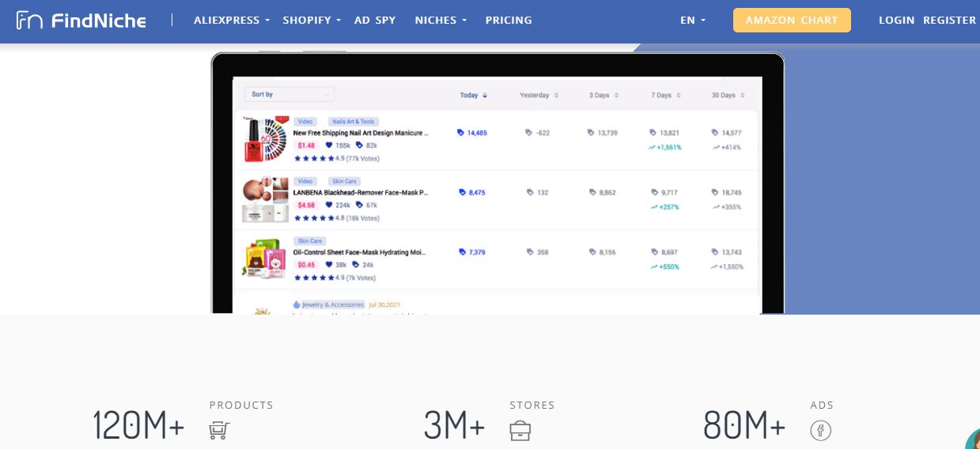980x449 pixels.
Task: Sort by the Today column
Action: 474,96
